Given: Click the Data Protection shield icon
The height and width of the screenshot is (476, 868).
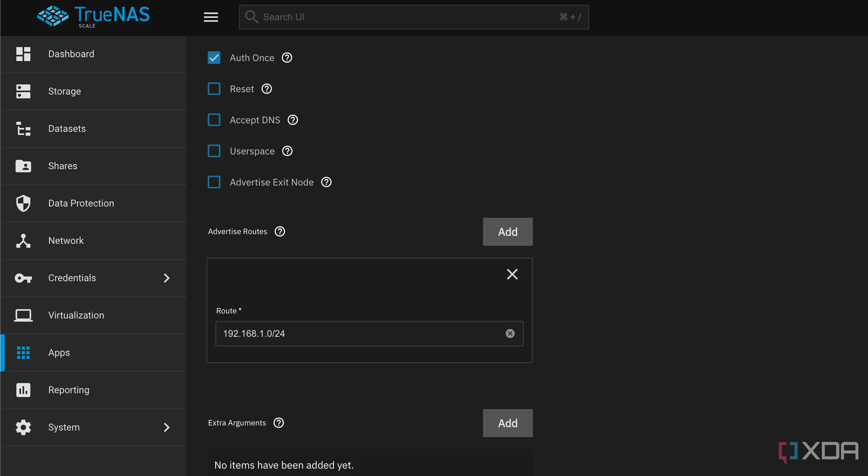Looking at the screenshot, I should (x=23, y=203).
